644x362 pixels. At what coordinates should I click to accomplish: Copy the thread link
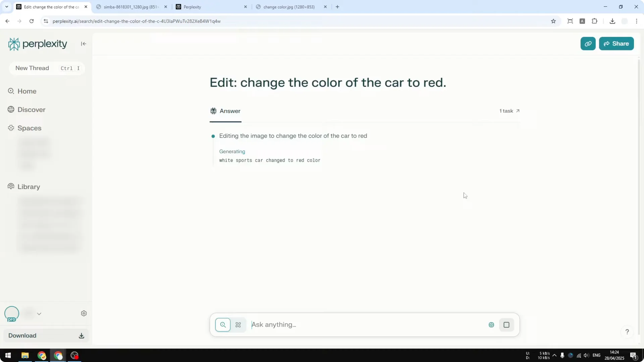click(x=588, y=44)
